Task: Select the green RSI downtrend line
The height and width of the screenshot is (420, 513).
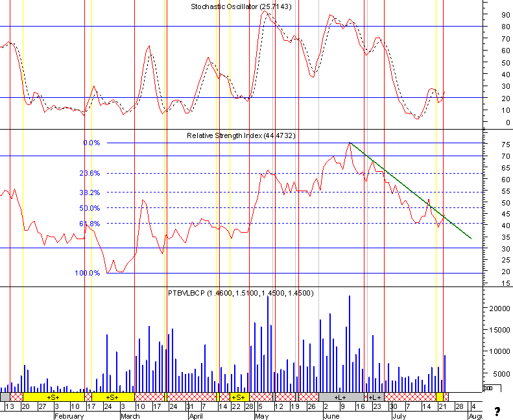Action: tap(411, 191)
